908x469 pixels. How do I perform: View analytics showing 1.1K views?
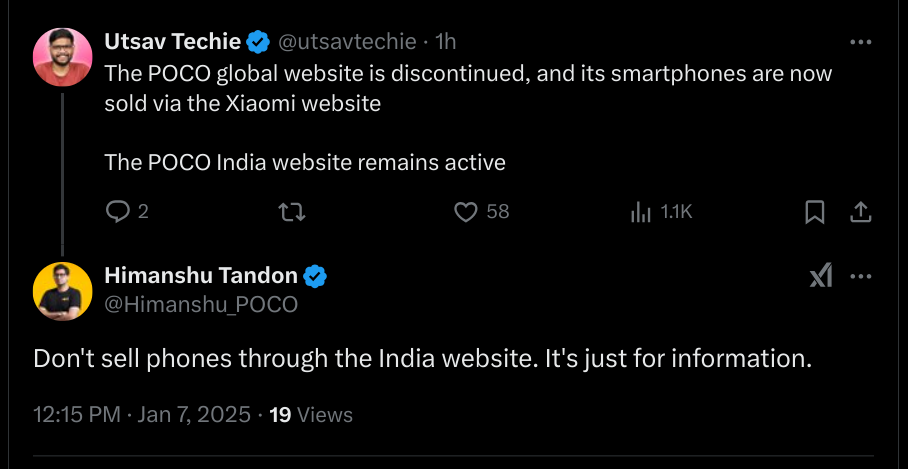tap(641, 212)
